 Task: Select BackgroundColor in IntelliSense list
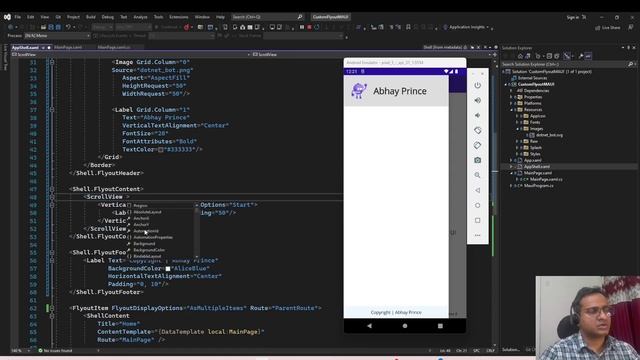tap(149, 250)
